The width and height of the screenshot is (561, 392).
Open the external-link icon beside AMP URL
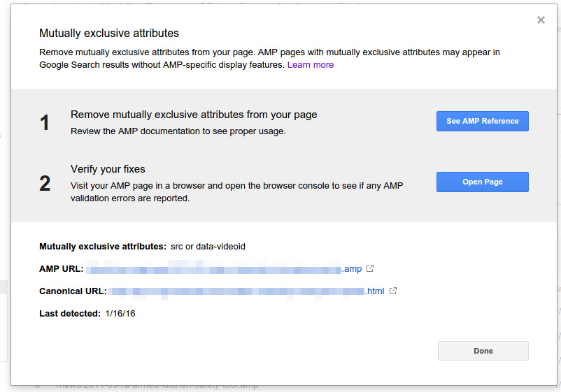click(370, 268)
